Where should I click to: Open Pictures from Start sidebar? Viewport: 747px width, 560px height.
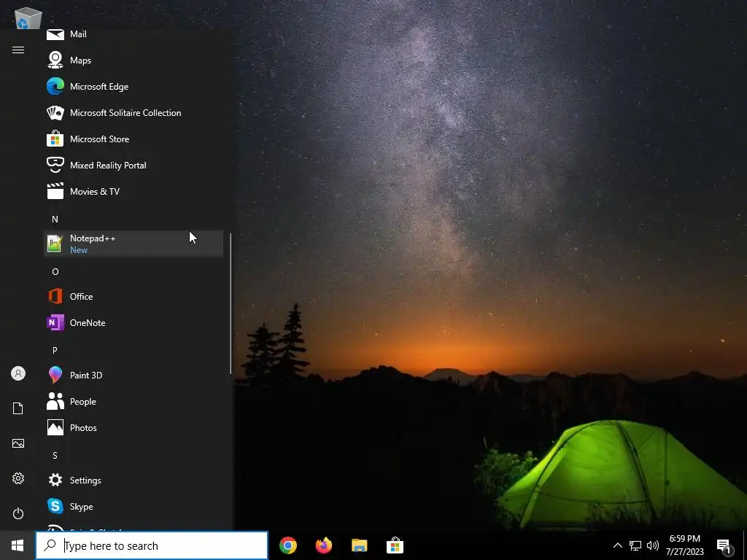coord(18,443)
